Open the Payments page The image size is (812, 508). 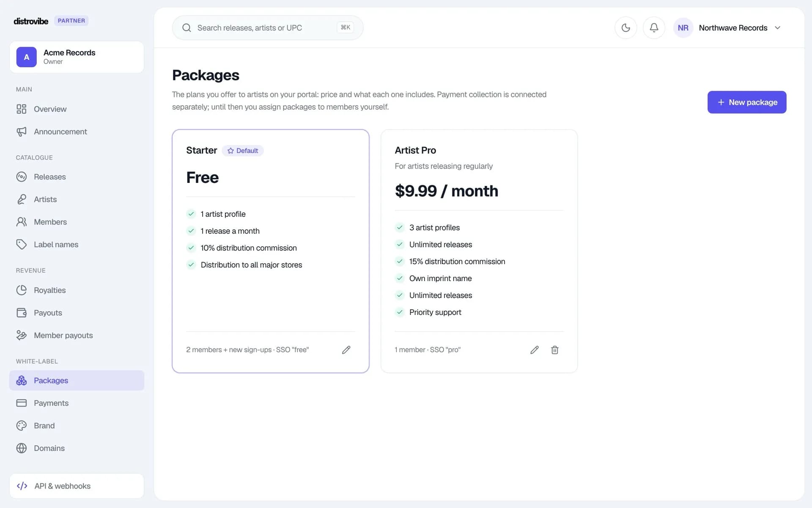(x=77, y=403)
